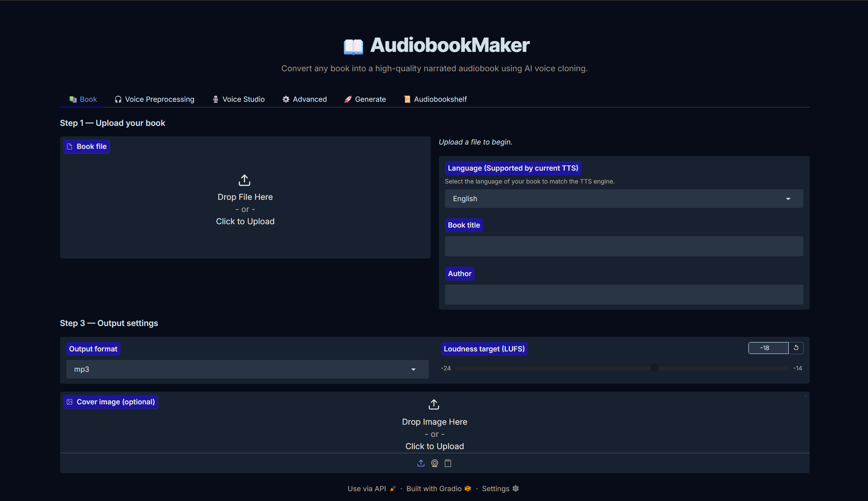
Task: Click the image icon on Cover image label
Action: tap(70, 402)
